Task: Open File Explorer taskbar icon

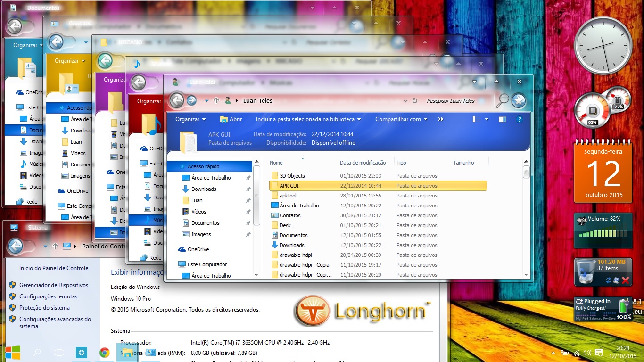Action: (x=127, y=353)
